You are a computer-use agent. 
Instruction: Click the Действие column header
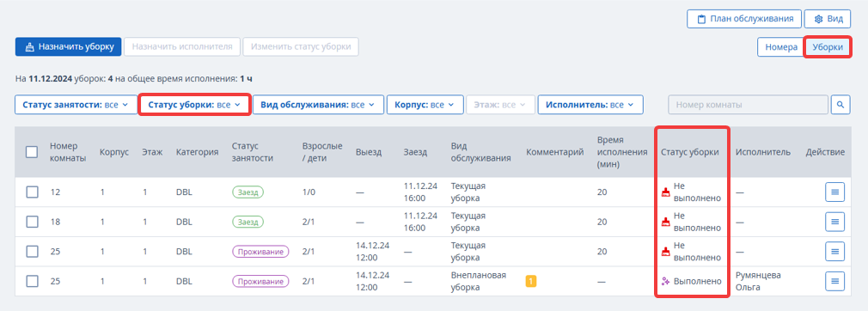tap(825, 151)
